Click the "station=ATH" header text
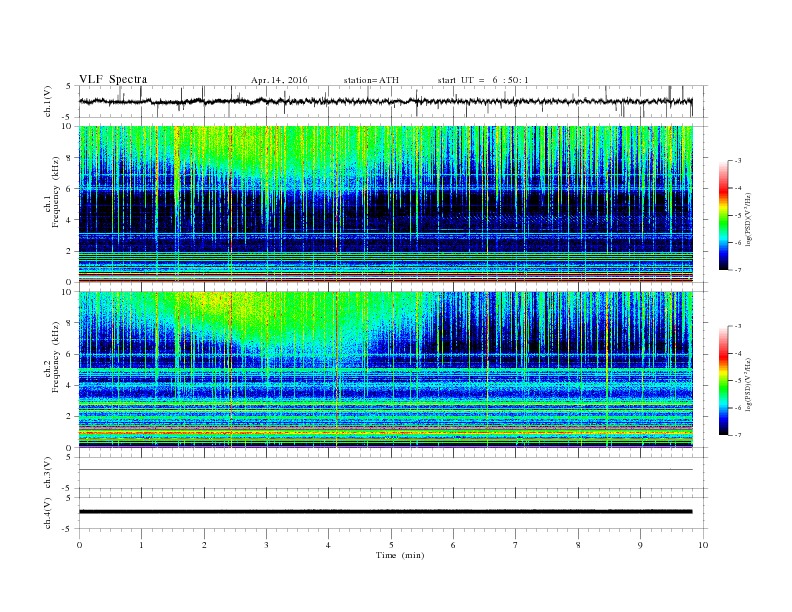The height and width of the screenshot is (612, 792). pyautogui.click(x=371, y=80)
